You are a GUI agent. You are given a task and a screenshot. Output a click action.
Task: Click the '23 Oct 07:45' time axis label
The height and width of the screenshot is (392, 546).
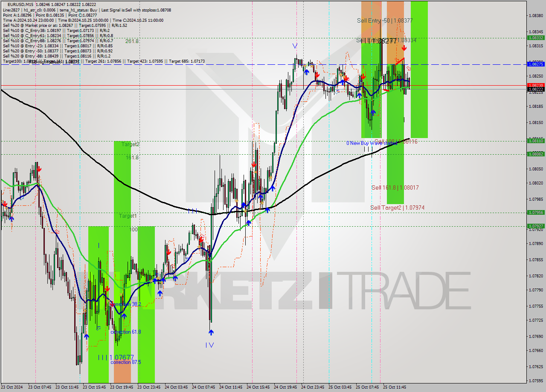click(x=40, y=387)
